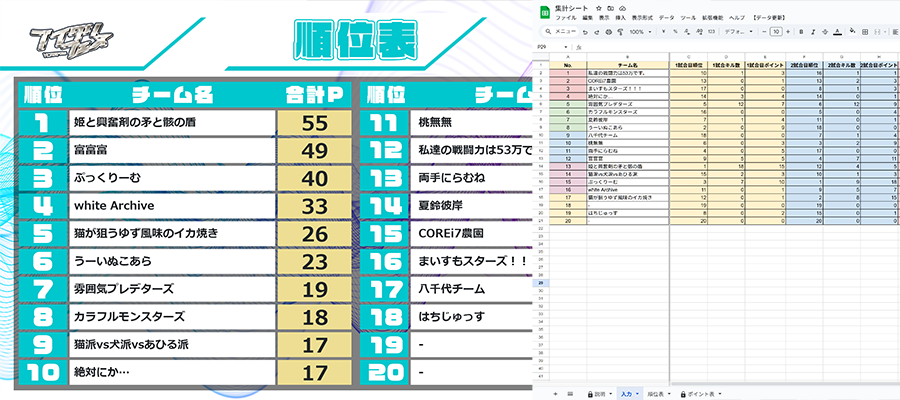
Task: Click the fx formula bar
Action: [x=738, y=47]
